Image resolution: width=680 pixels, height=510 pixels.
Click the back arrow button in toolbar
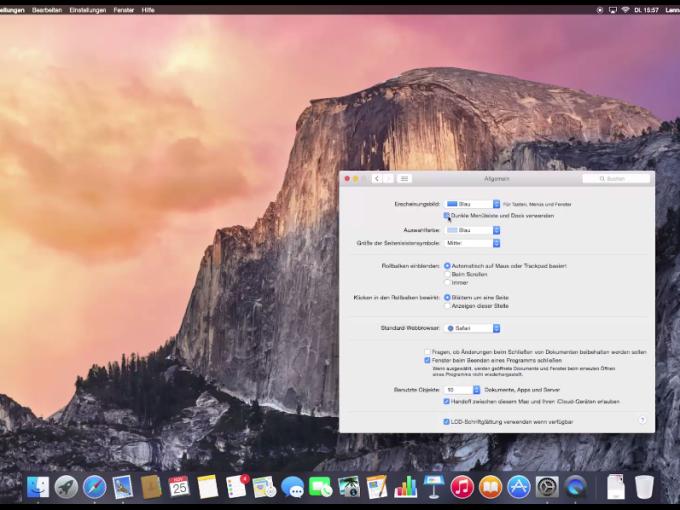click(377, 179)
